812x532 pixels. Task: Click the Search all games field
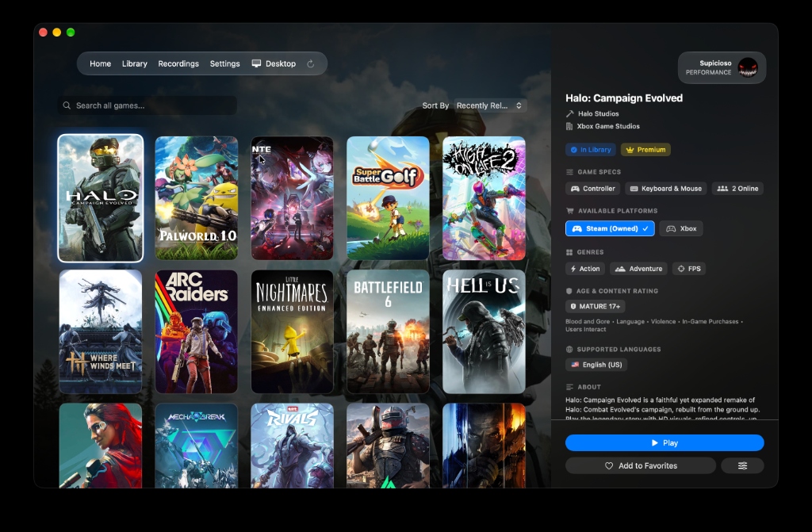[x=147, y=105]
